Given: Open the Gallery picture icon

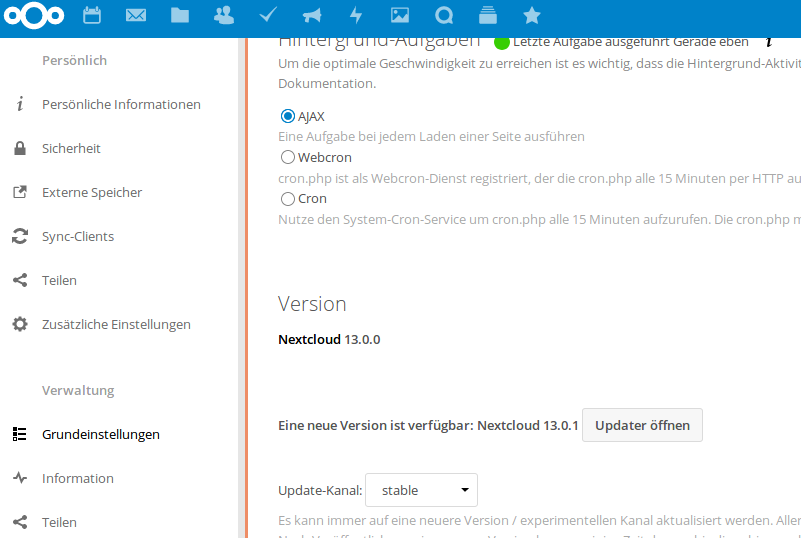Looking at the screenshot, I should (400, 15).
